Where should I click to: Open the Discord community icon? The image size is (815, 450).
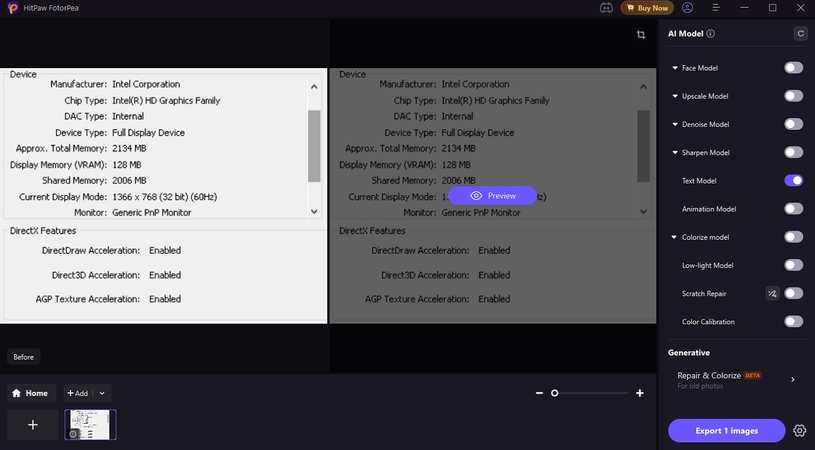606,8
